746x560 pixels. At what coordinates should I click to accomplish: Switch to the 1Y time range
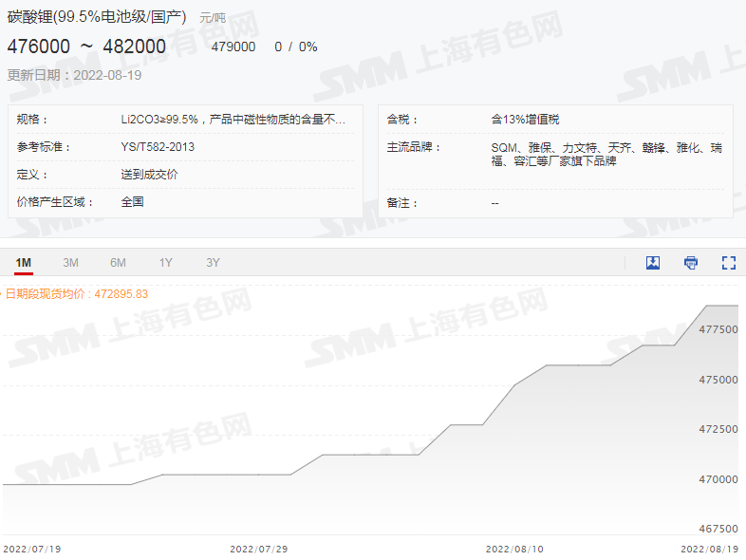[165, 263]
